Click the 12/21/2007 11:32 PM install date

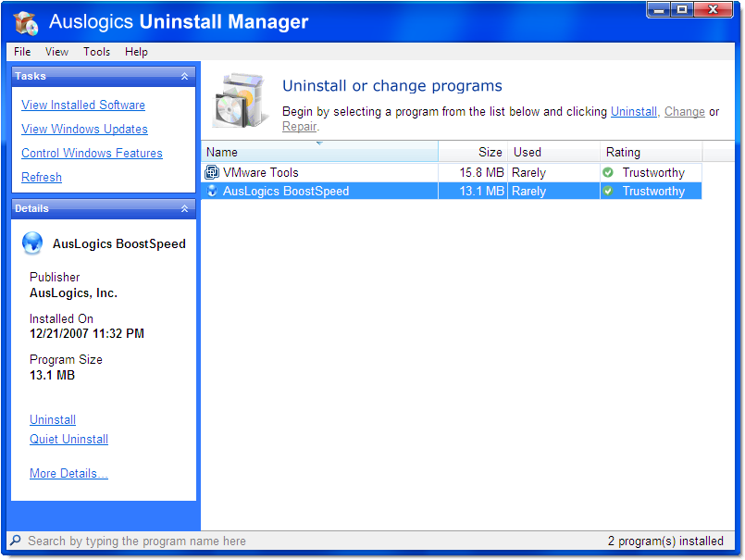pyautogui.click(x=86, y=333)
